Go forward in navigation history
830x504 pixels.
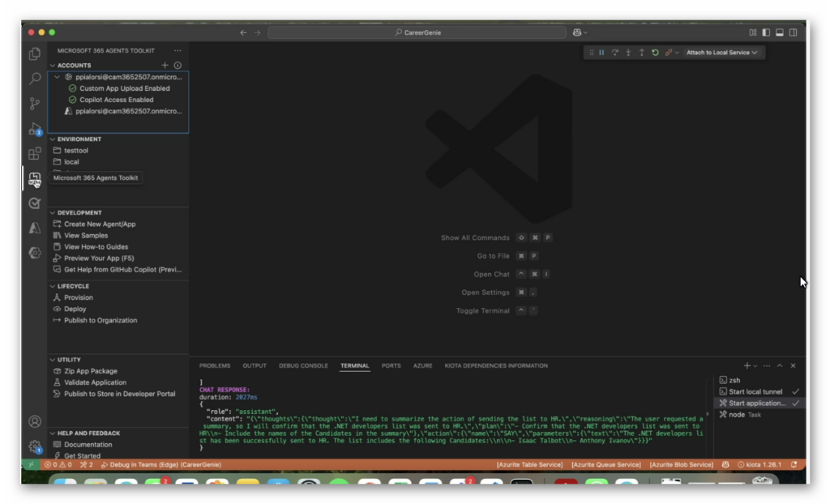point(257,33)
